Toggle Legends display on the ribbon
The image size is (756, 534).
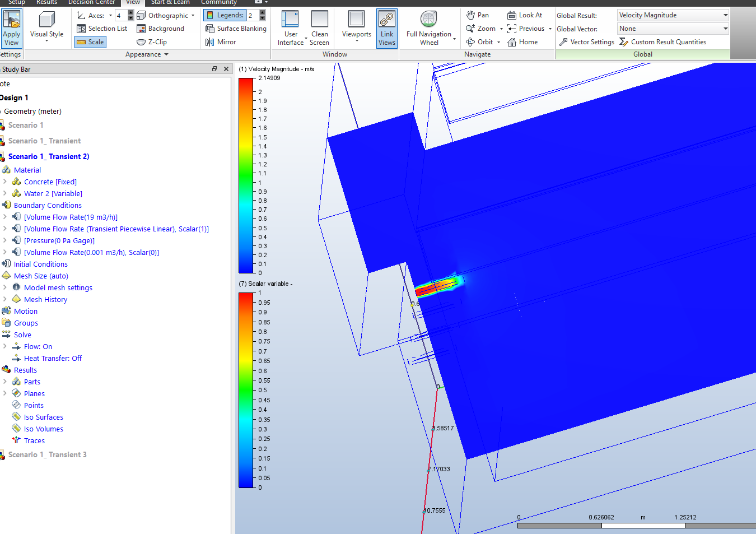pos(225,15)
